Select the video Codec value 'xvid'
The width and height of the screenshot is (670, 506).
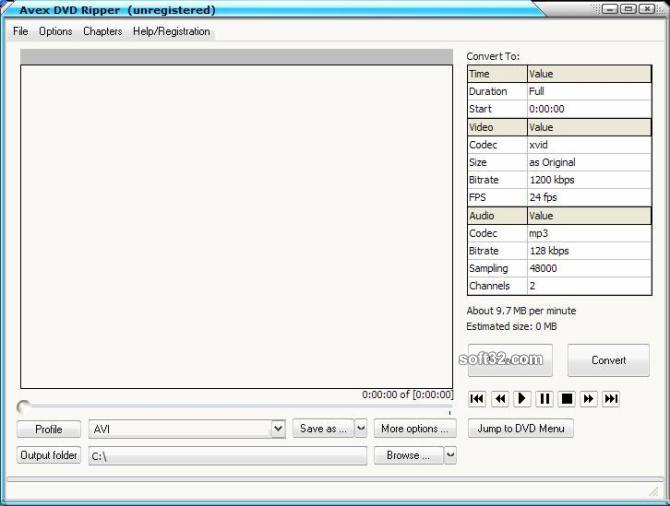(589, 145)
